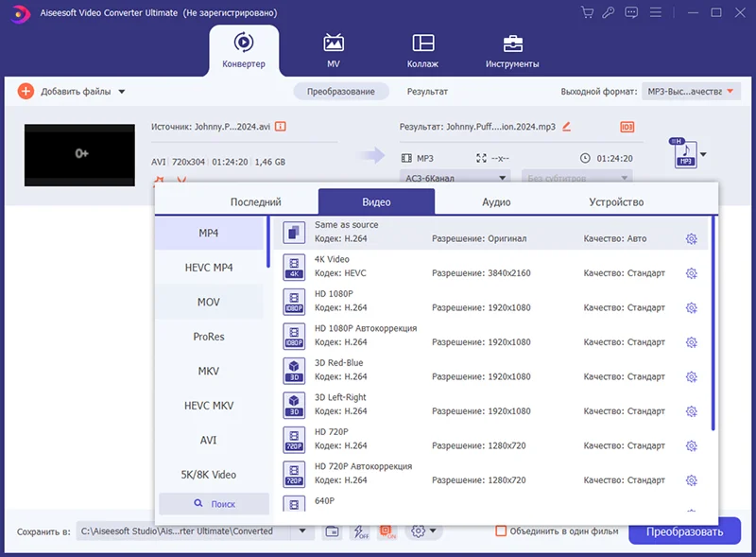Open source file info icon

point(280,127)
